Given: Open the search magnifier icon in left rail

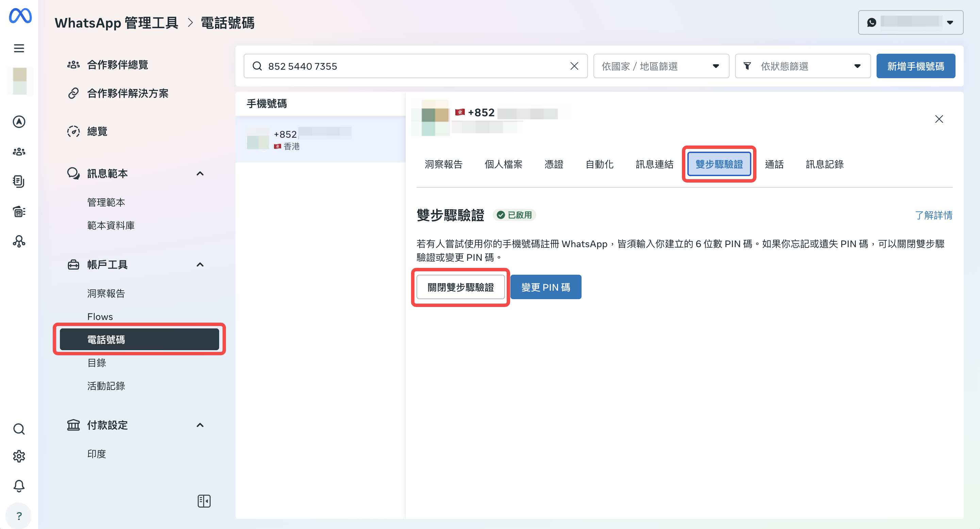Looking at the screenshot, I should (19, 429).
